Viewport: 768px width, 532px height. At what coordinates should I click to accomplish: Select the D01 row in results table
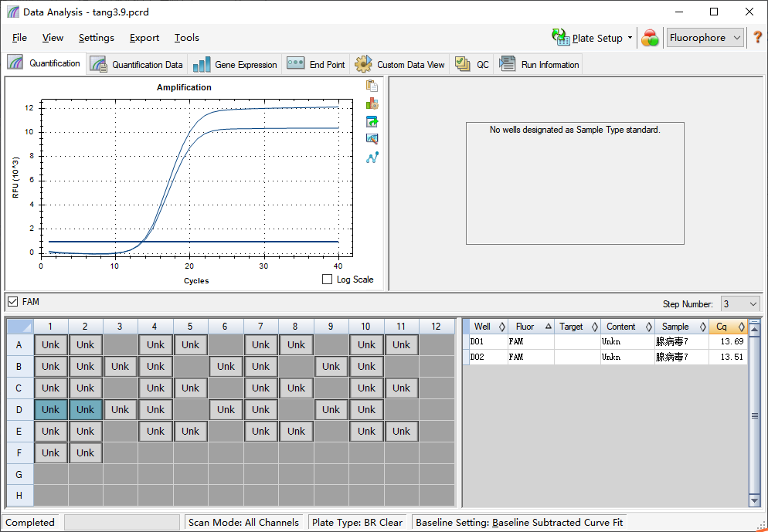(606, 341)
